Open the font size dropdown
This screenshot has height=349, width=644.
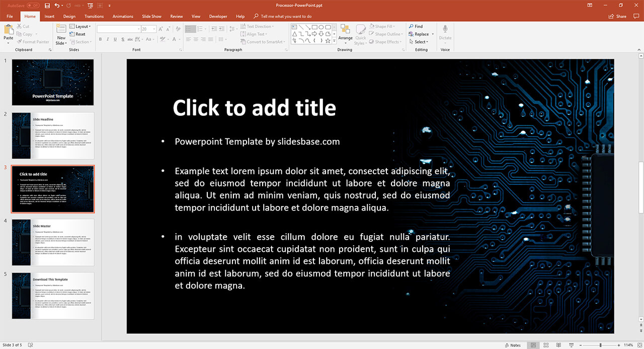(154, 29)
